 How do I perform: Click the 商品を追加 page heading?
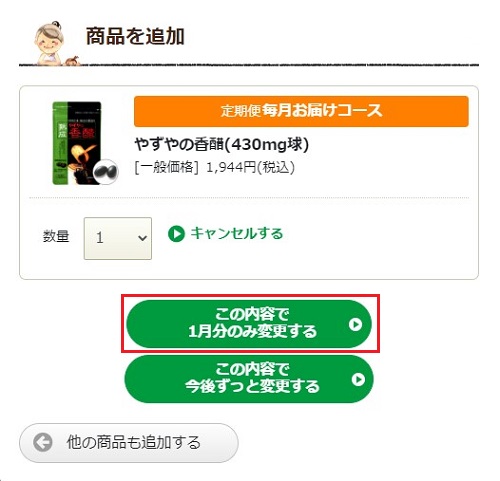135,36
